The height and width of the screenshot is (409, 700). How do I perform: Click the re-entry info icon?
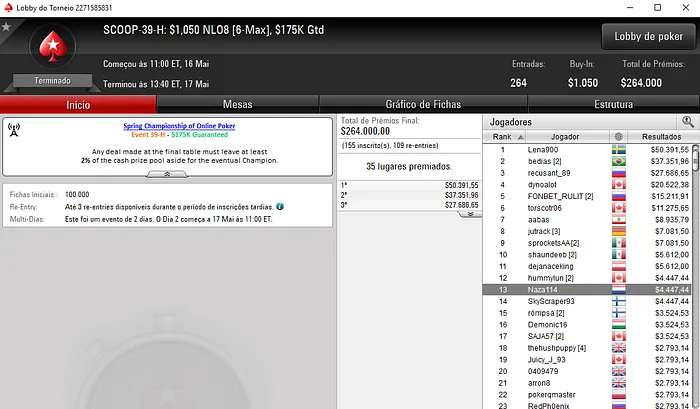[x=280, y=206]
